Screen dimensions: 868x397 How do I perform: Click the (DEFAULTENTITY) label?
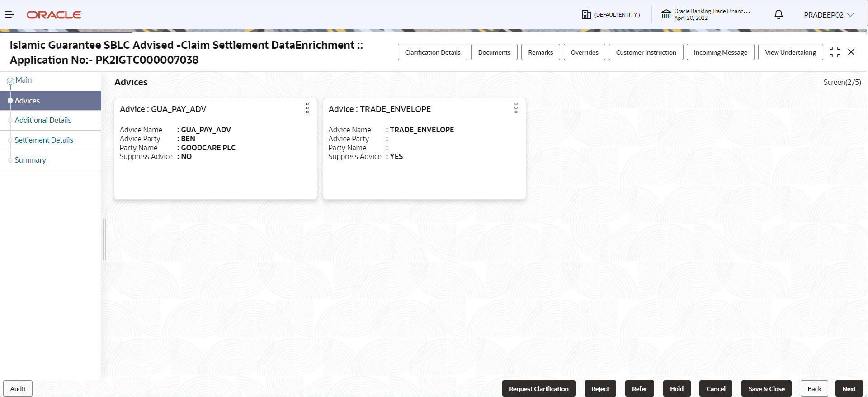(x=617, y=15)
